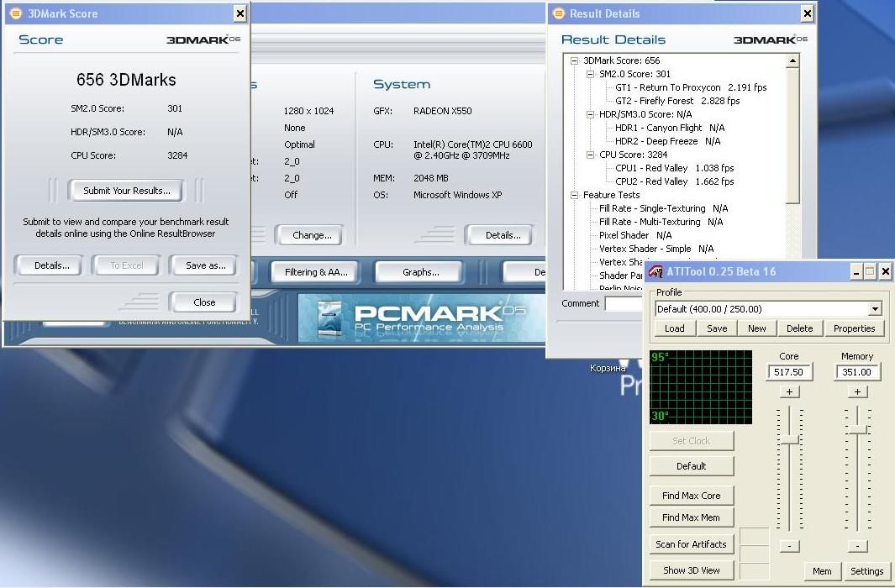Image resolution: width=895 pixels, height=588 pixels.
Task: Click the ATITool title bar app icon
Action: click(x=655, y=271)
